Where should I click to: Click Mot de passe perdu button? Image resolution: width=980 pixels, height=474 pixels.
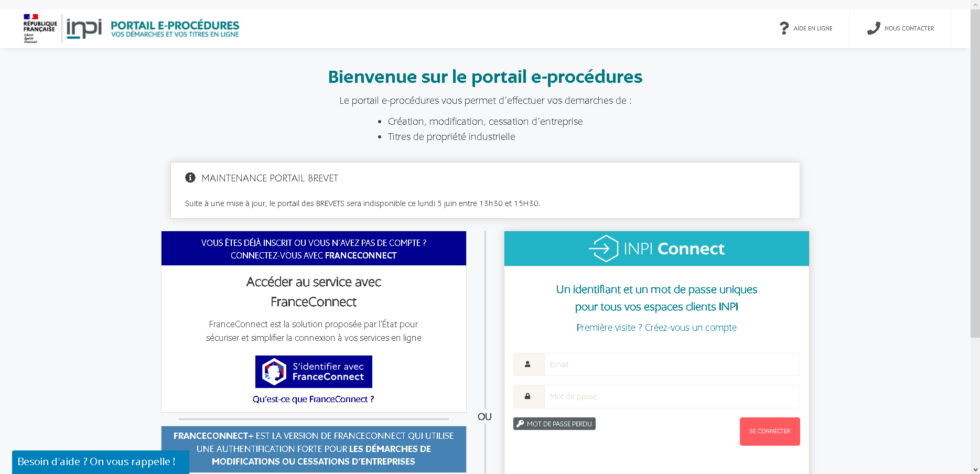pyautogui.click(x=554, y=424)
